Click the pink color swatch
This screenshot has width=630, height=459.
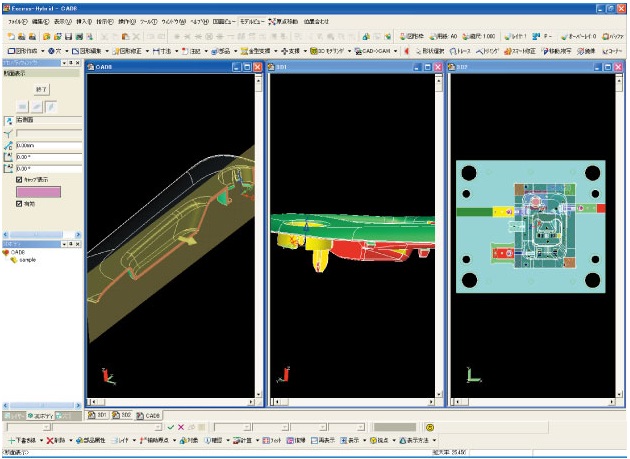pyautogui.click(x=37, y=192)
